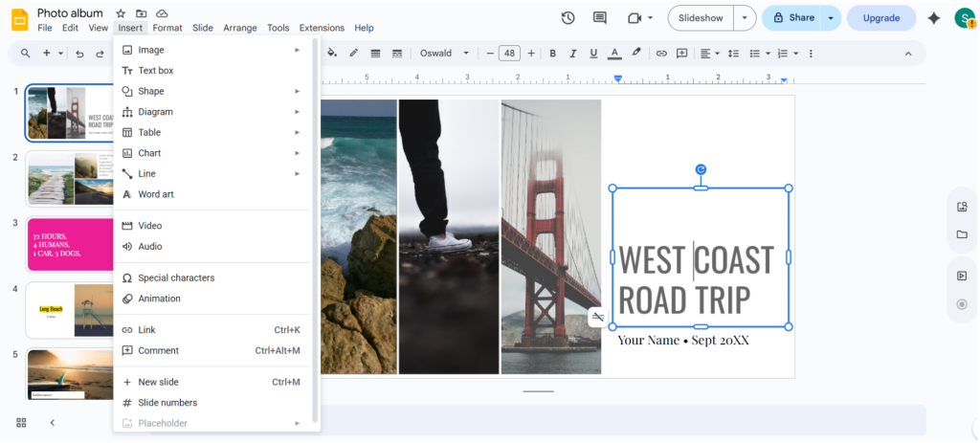980x443 pixels.
Task: Expand the Shape submenu
Action: pos(212,91)
